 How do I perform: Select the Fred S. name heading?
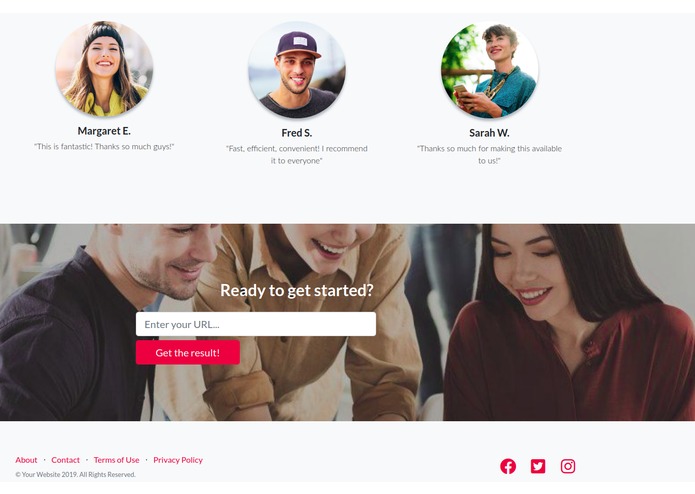pos(297,132)
